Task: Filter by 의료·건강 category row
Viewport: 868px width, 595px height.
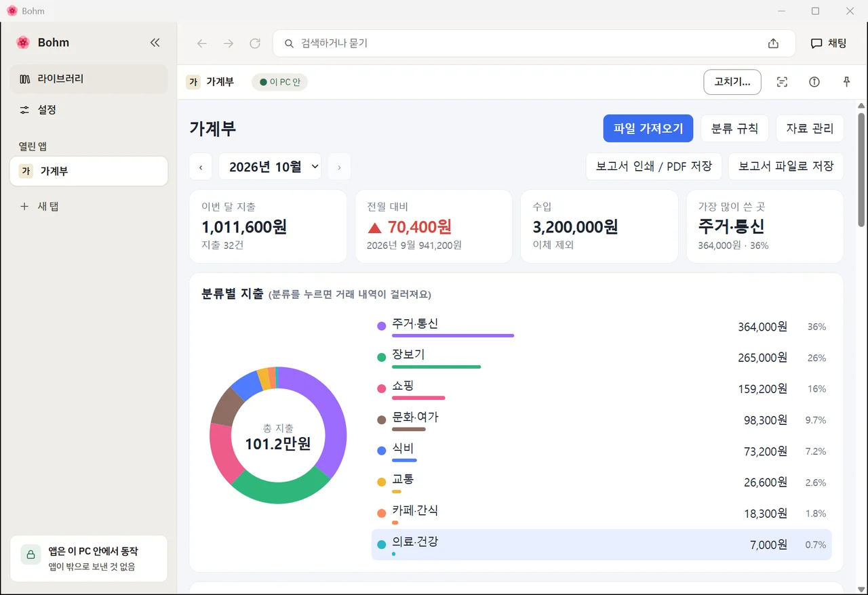Action: pyautogui.click(x=601, y=545)
